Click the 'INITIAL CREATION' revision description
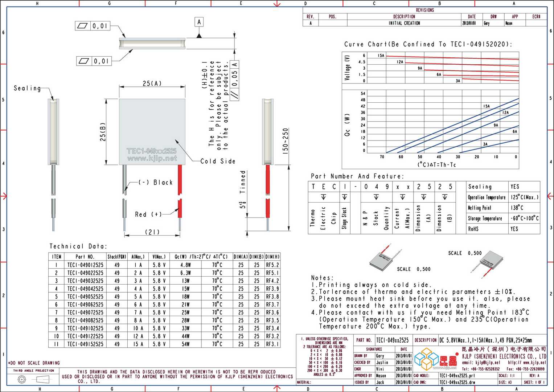This screenshot has height=392, width=554. click(x=404, y=23)
